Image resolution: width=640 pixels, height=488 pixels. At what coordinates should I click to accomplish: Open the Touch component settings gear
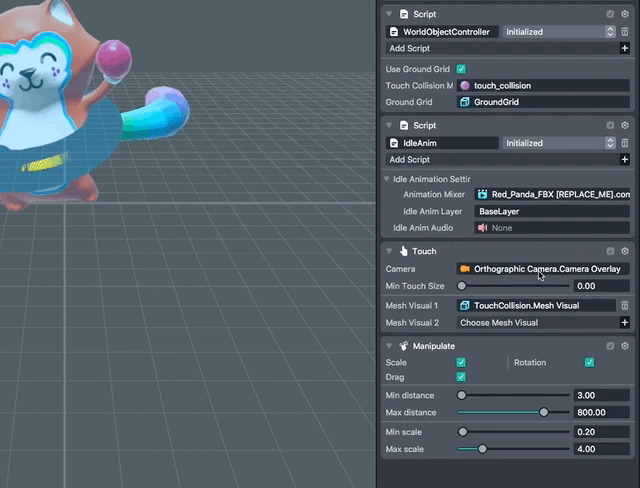point(625,251)
